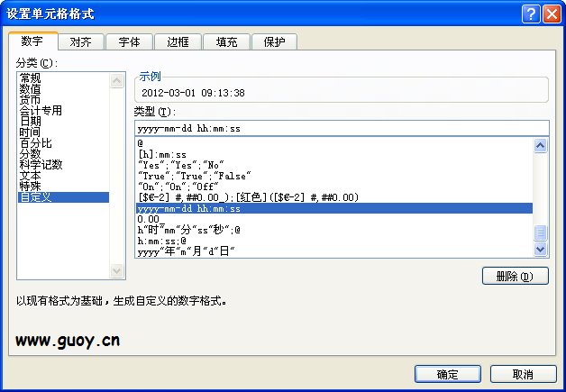The image size is (566, 392).
Task: Choose the "True";"True";"False" format
Action: click(x=334, y=176)
